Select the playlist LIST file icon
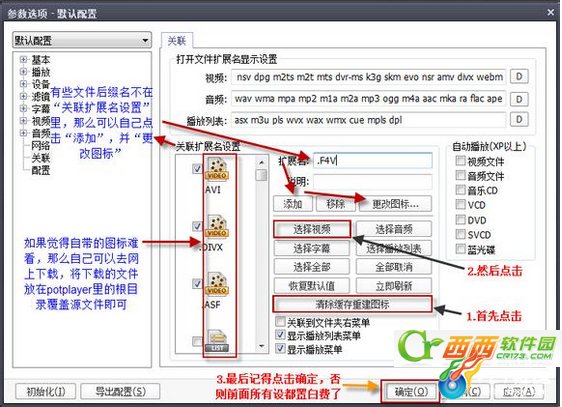 [217, 341]
